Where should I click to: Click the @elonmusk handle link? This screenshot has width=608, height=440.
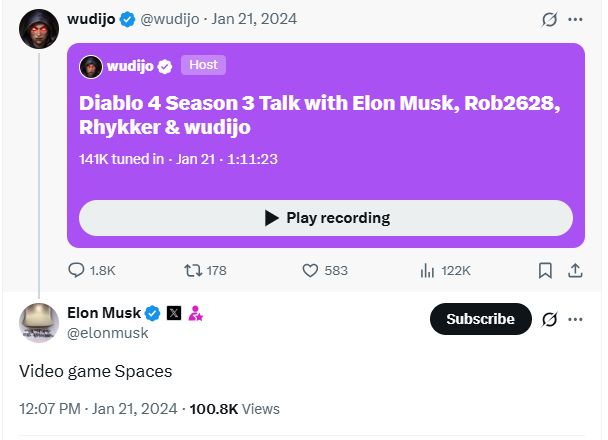[107, 333]
